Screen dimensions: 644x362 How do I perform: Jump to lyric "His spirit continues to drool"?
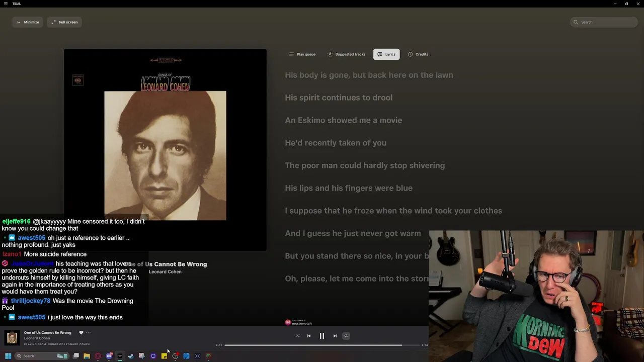[x=339, y=98]
